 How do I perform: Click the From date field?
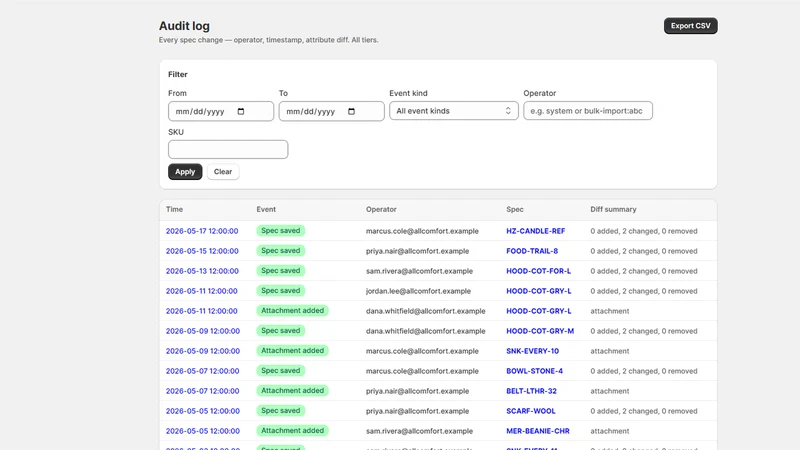coord(221,111)
